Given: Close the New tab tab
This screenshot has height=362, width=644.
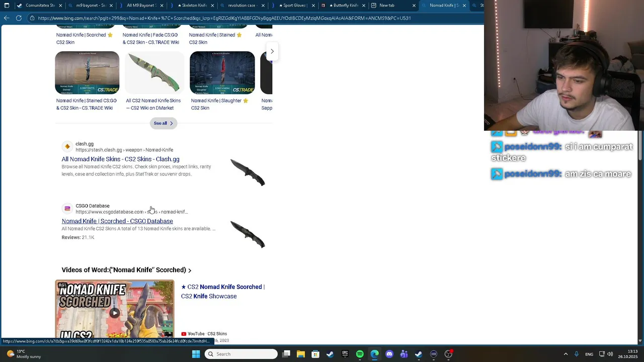Looking at the screenshot, I should pos(414,6).
